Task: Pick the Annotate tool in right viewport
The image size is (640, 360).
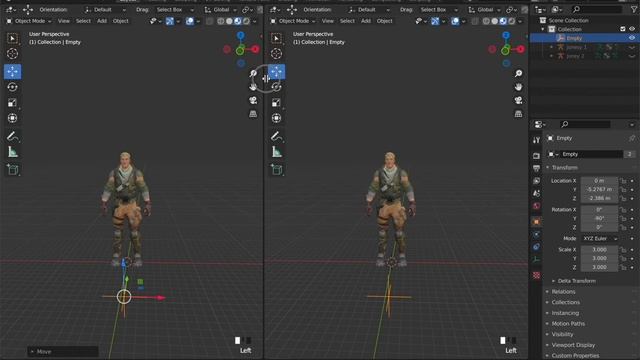Action: [276, 136]
